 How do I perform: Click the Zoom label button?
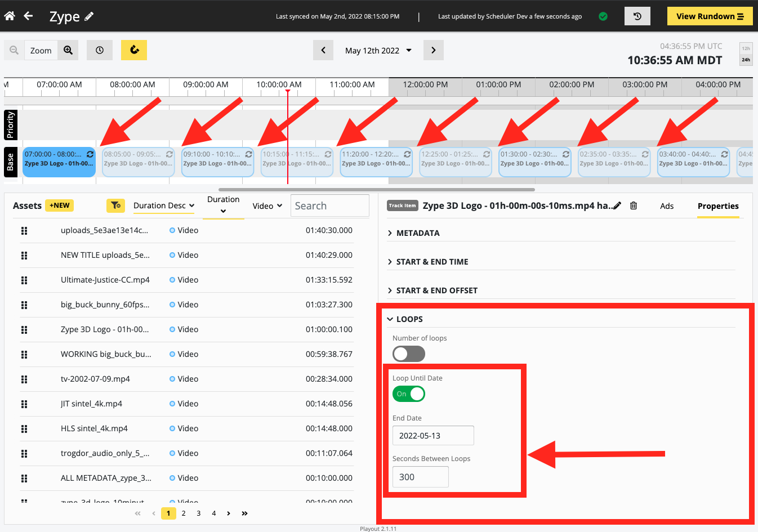click(x=41, y=50)
